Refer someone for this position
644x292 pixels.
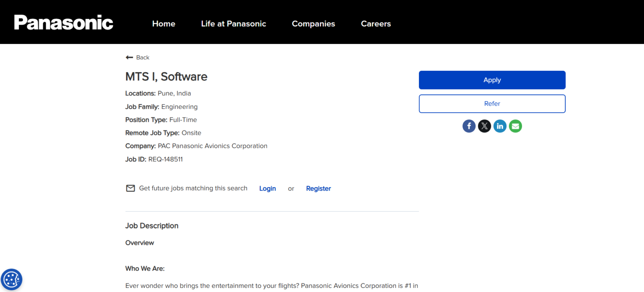coord(492,103)
